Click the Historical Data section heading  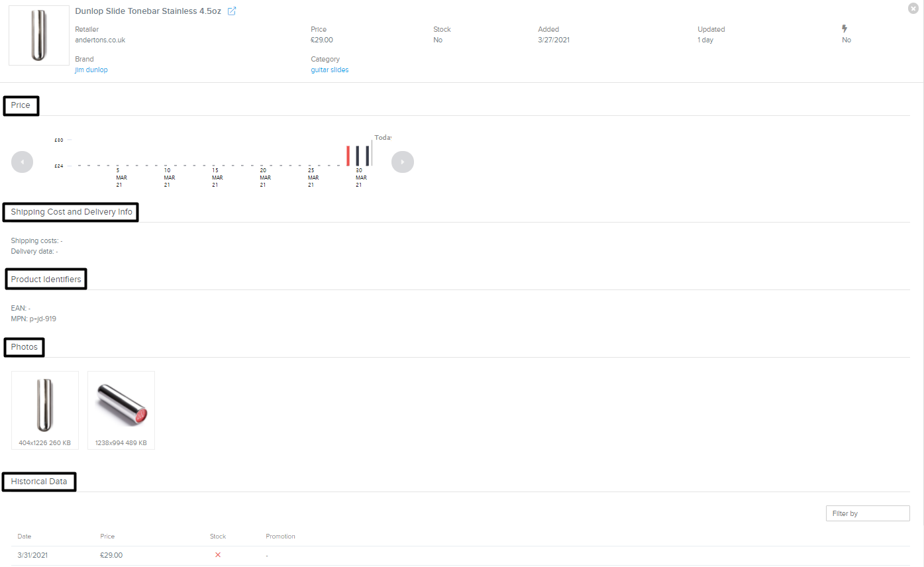point(39,482)
